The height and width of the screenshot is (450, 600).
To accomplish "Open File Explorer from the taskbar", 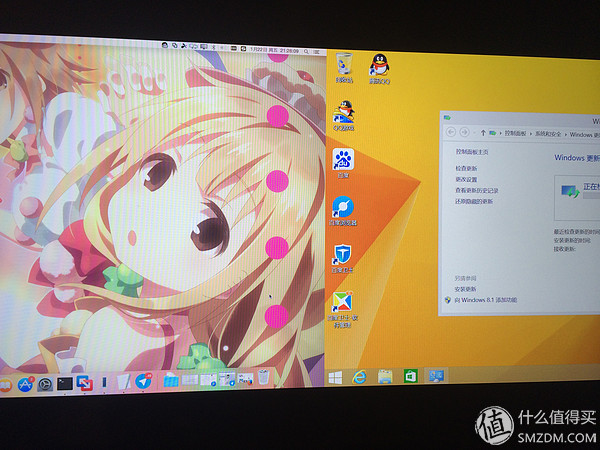I will coord(385,377).
